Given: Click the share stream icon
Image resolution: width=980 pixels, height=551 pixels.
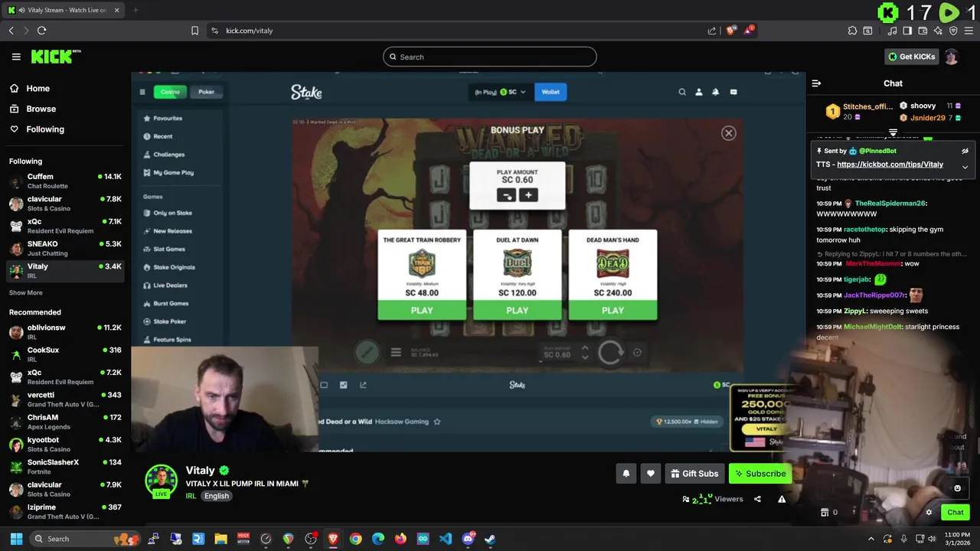Looking at the screenshot, I should [757, 499].
